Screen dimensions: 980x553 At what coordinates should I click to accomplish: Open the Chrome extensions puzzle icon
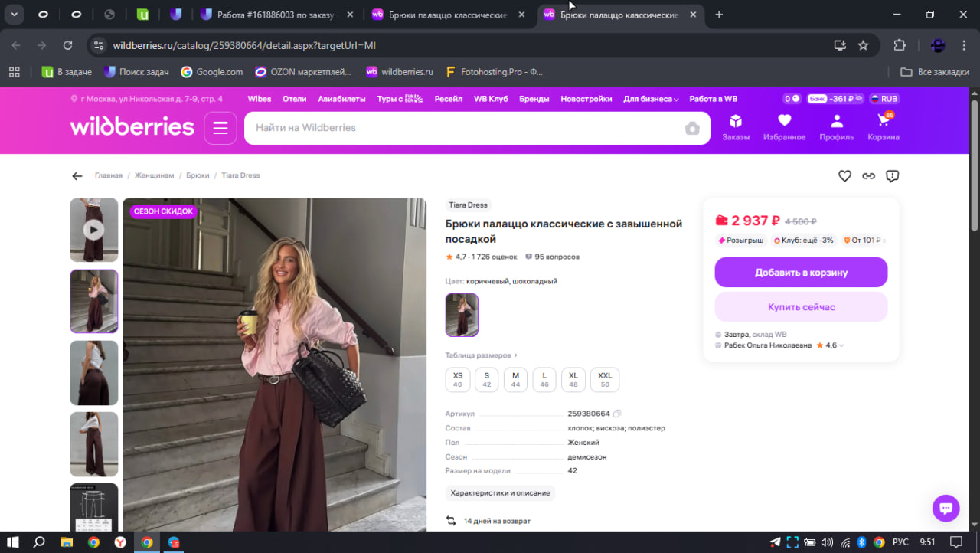900,45
